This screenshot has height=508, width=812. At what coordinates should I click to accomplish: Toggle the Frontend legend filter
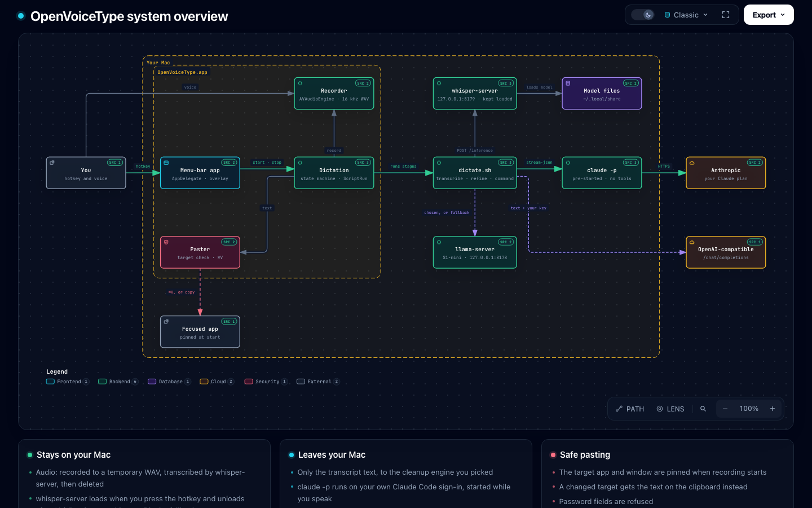pos(68,382)
